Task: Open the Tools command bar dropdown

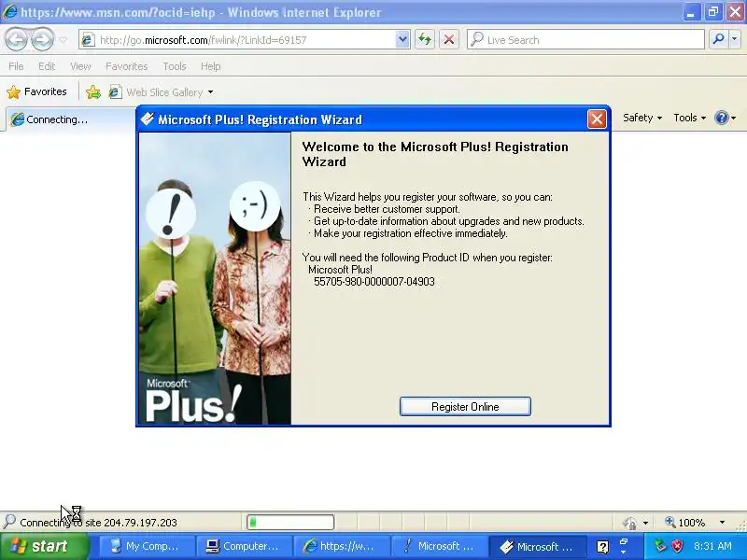Action: click(689, 118)
